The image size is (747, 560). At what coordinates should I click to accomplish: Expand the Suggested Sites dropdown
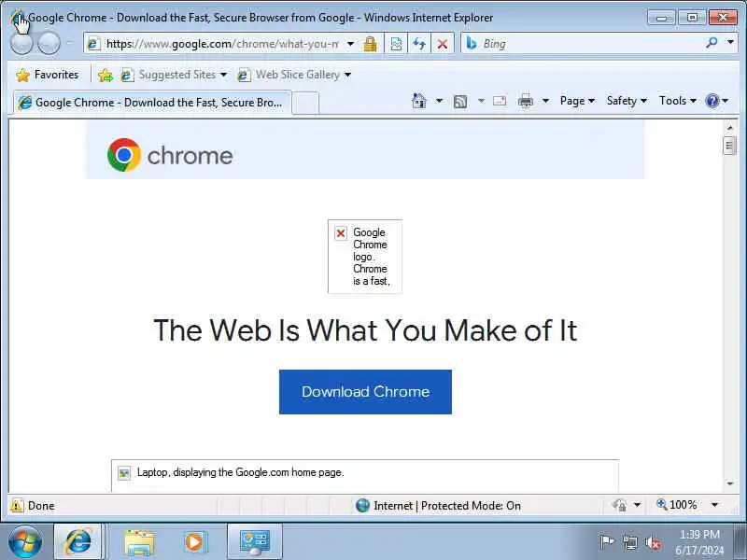[x=223, y=75]
